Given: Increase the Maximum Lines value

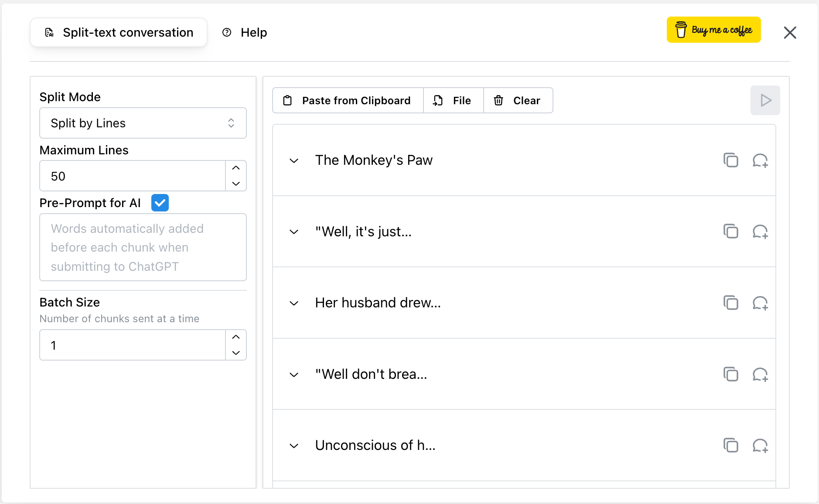Looking at the screenshot, I should [236, 168].
